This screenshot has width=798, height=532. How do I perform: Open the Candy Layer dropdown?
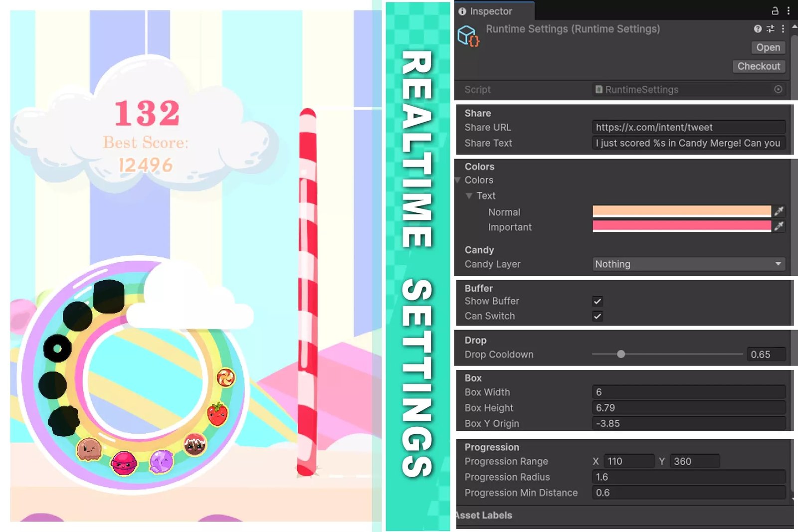(x=688, y=264)
